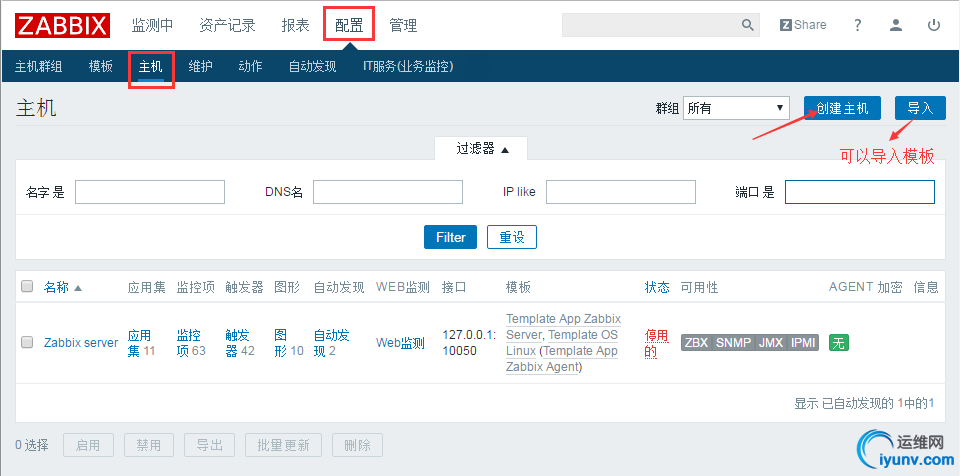Tick the Zabbix server row checkbox

tap(27, 342)
